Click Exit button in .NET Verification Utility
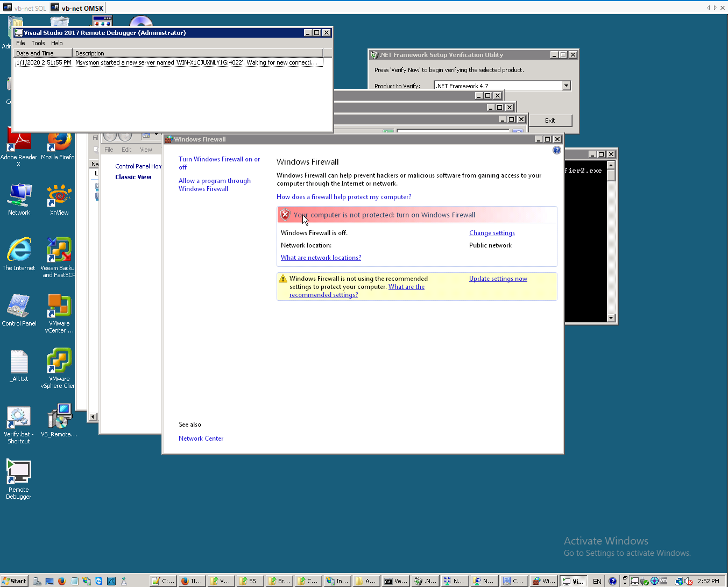The width and height of the screenshot is (728, 587). click(550, 121)
